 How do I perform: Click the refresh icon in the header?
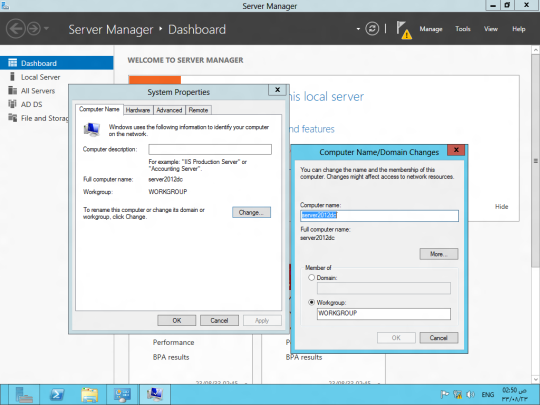[x=372, y=29]
